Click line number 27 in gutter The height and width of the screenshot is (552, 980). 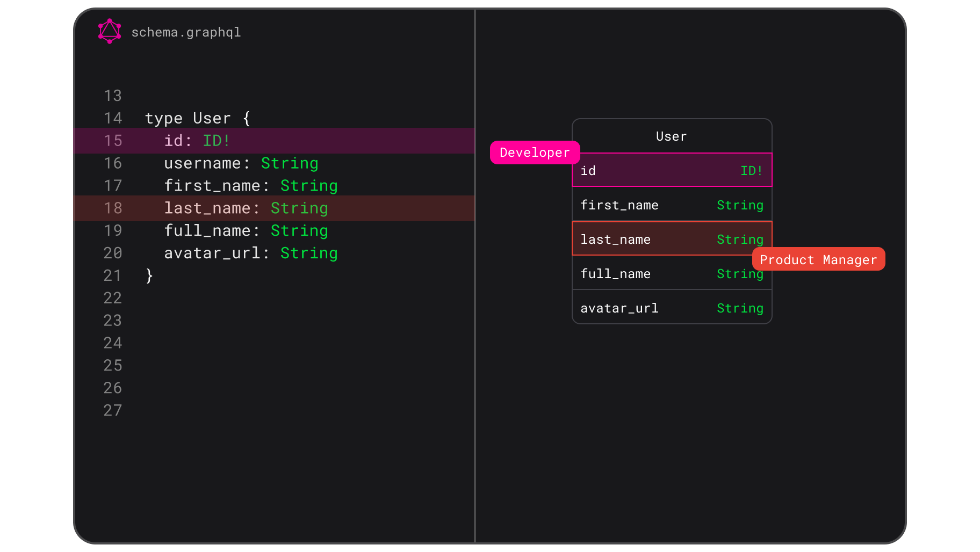click(113, 411)
